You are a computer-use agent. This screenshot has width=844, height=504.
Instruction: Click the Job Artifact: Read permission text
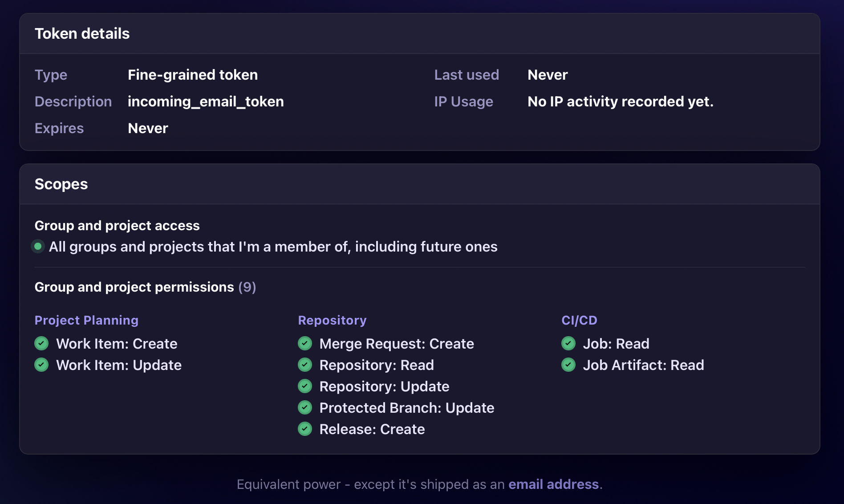point(644,365)
